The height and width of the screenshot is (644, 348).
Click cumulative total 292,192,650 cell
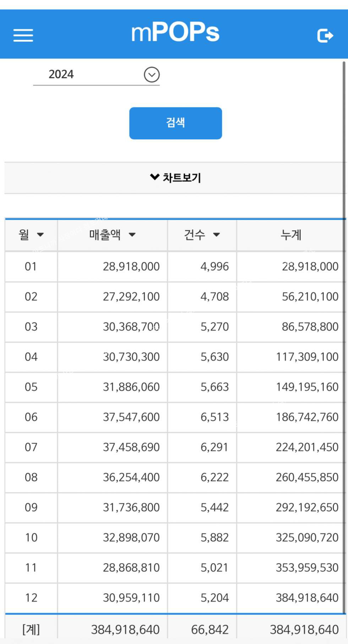[307, 507]
